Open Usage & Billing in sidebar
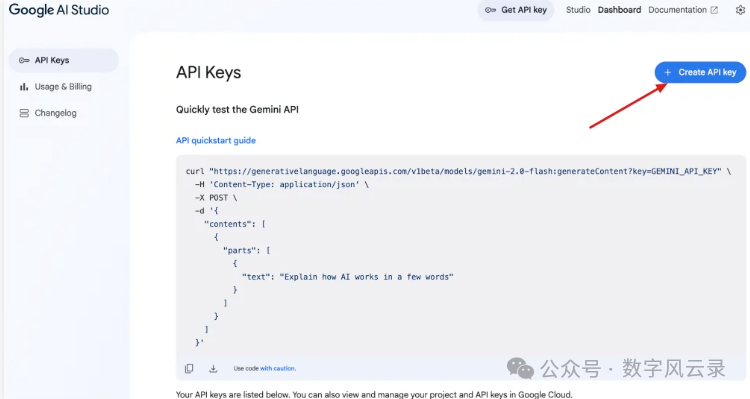Viewport: 750px width, 399px height. click(x=64, y=87)
